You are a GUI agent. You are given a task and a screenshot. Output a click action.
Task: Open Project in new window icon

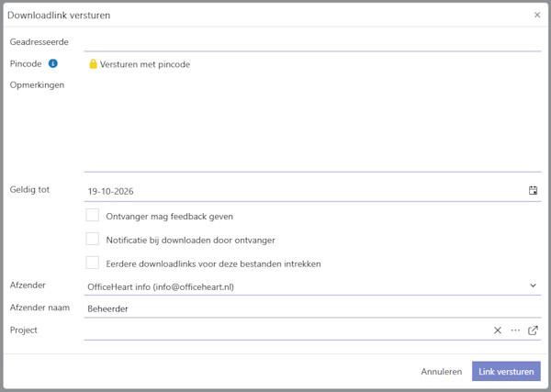[x=533, y=330]
